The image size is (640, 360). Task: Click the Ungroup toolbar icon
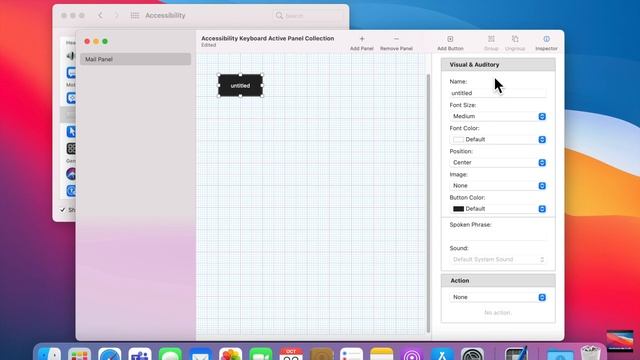(x=515, y=39)
